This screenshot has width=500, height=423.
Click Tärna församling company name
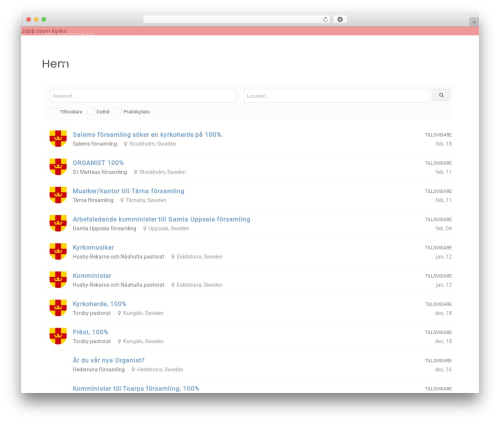pos(93,200)
